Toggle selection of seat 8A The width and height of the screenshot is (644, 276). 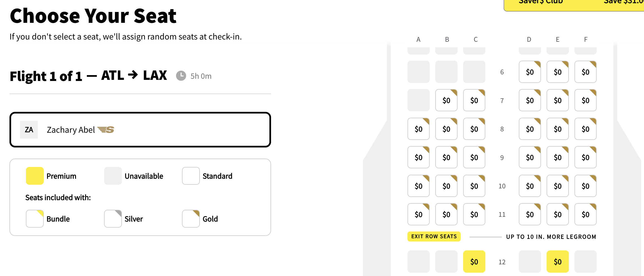pos(418,129)
